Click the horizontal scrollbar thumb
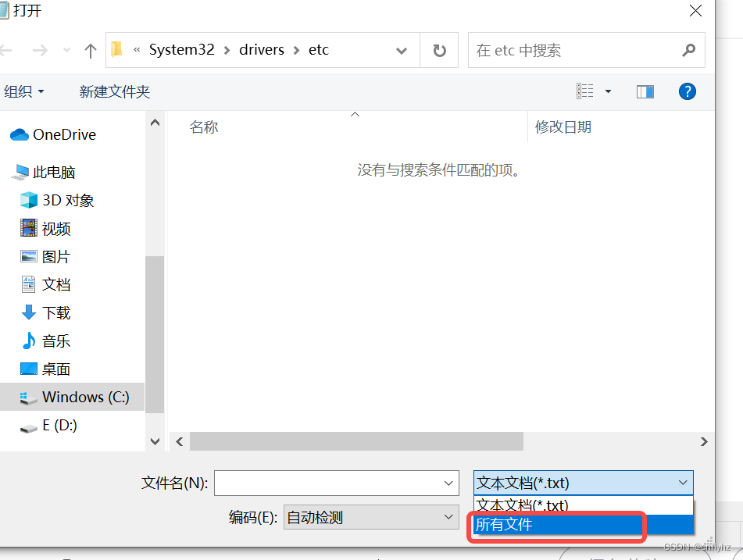Image resolution: width=743 pixels, height=560 pixels. [x=356, y=441]
